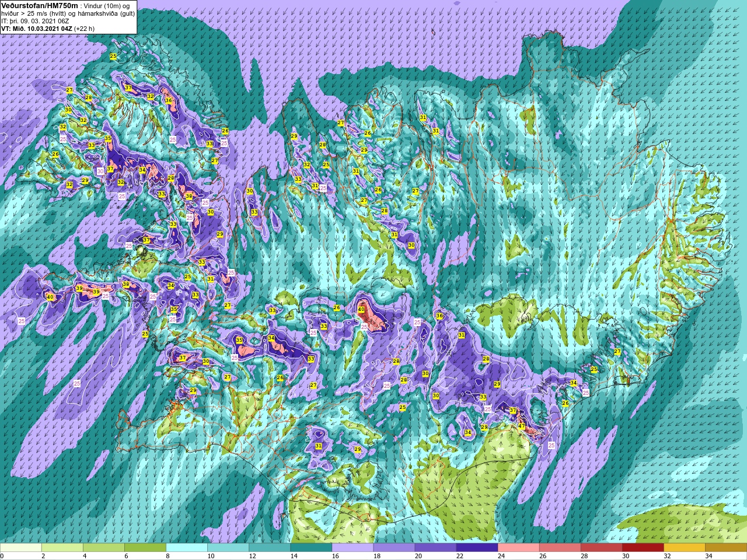Screen dimensions: 747x560
Task: Click the 2–4 m/s light green legend swatch
Action: 62,548
